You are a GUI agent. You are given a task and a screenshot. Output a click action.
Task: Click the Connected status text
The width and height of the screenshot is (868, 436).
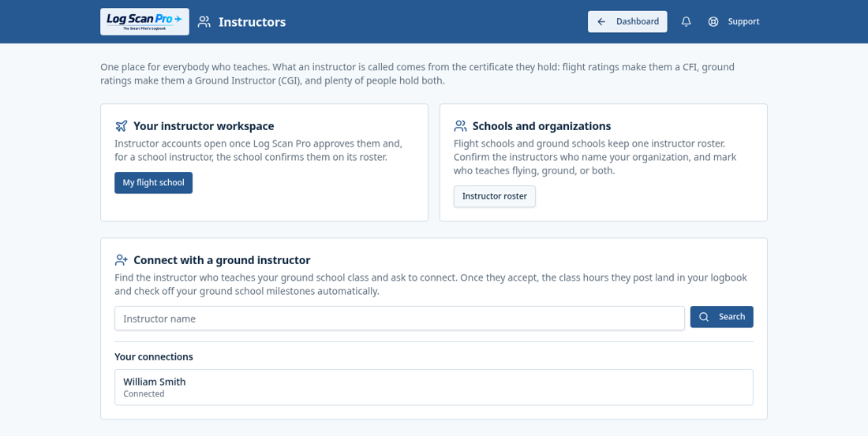click(144, 394)
